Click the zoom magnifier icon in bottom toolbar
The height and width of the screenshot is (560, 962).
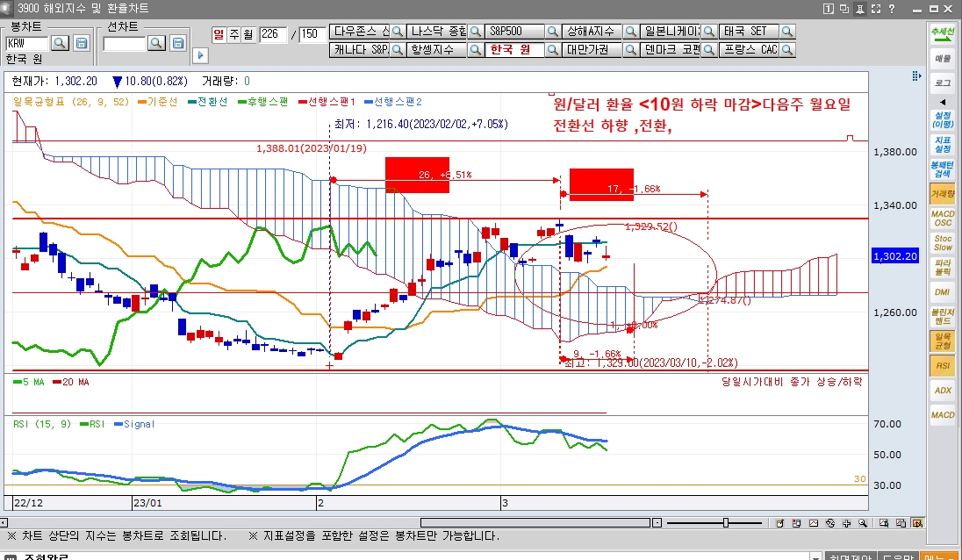point(863,523)
